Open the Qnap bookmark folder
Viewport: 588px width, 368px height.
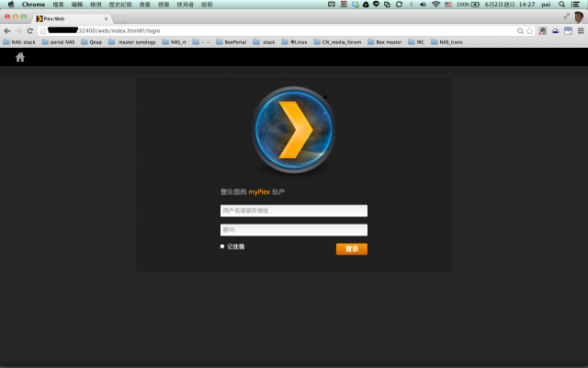(92, 42)
